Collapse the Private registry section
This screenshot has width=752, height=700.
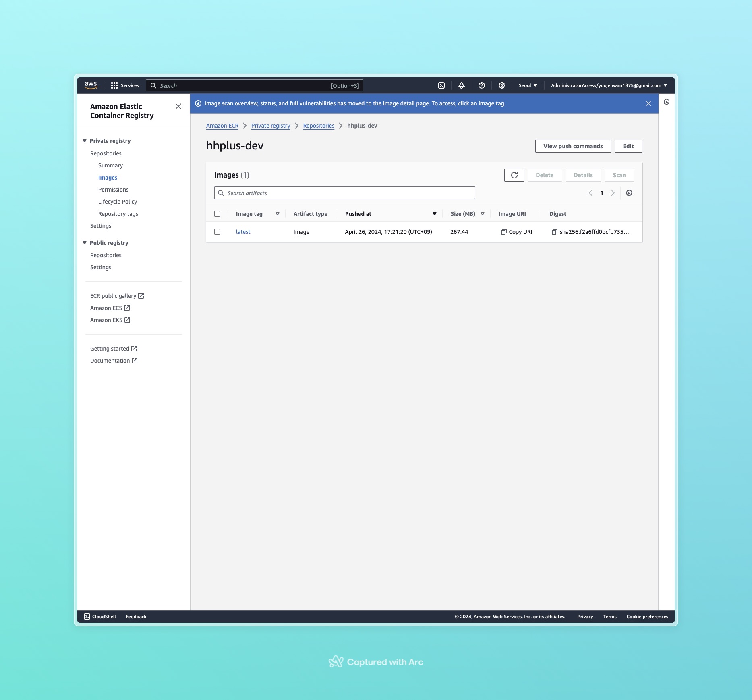85,141
